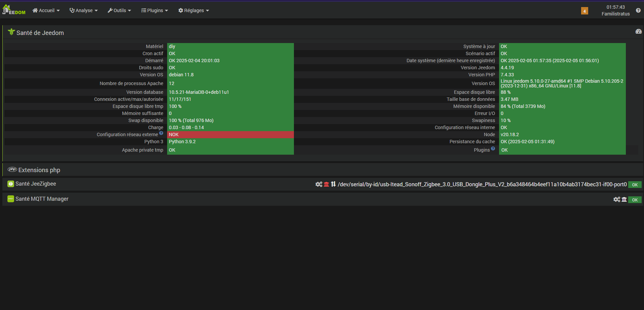The width and height of the screenshot is (644, 310).
Task: Click the JeeZigbee plugin icon
Action: pyautogui.click(x=11, y=184)
